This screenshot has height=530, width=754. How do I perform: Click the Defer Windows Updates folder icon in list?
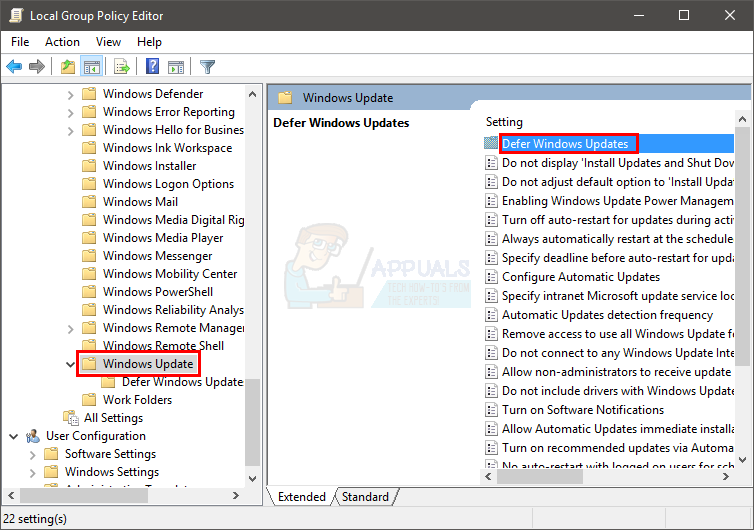click(x=491, y=143)
